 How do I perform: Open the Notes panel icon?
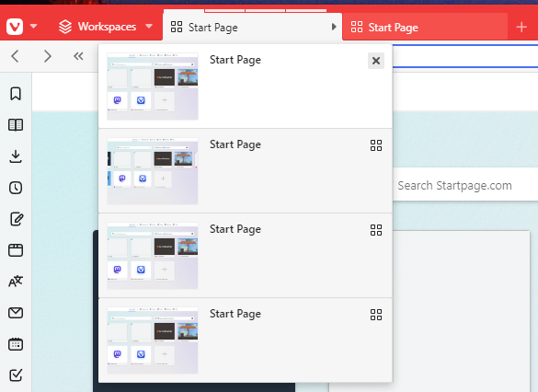point(17,219)
